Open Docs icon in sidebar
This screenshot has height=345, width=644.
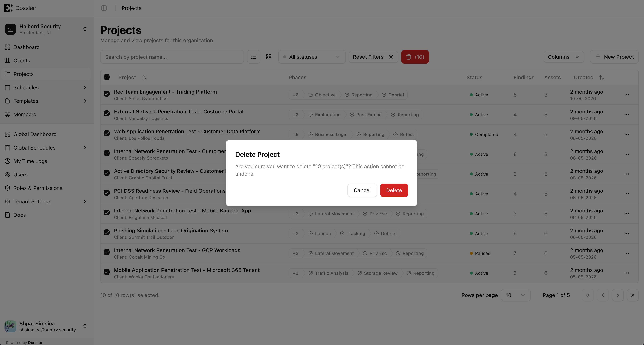7,215
